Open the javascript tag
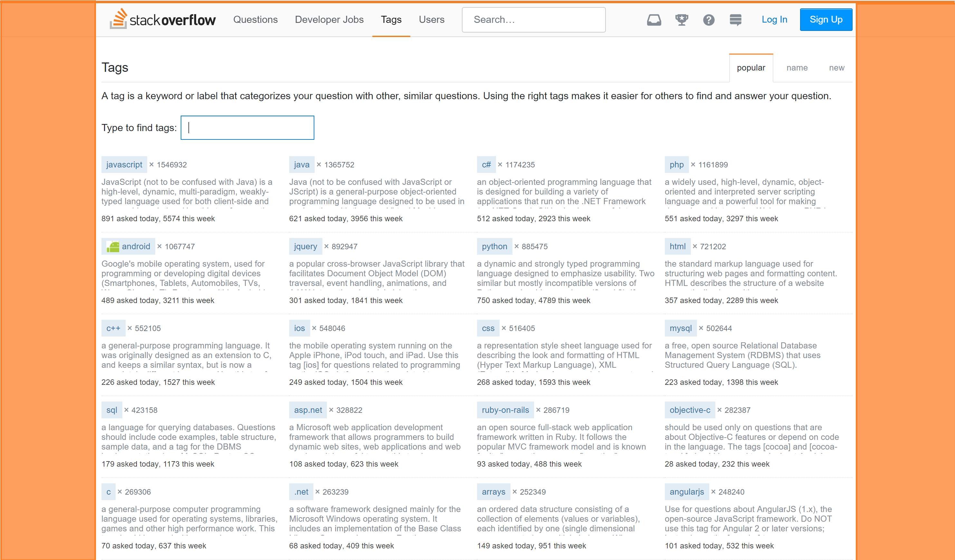Screen dimensions: 955x560 124,165
